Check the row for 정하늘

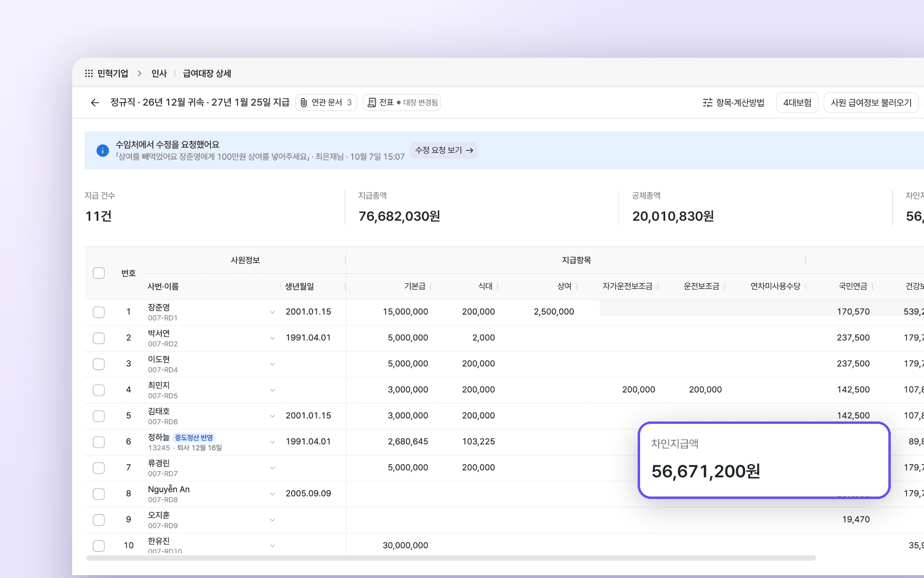[99, 442]
